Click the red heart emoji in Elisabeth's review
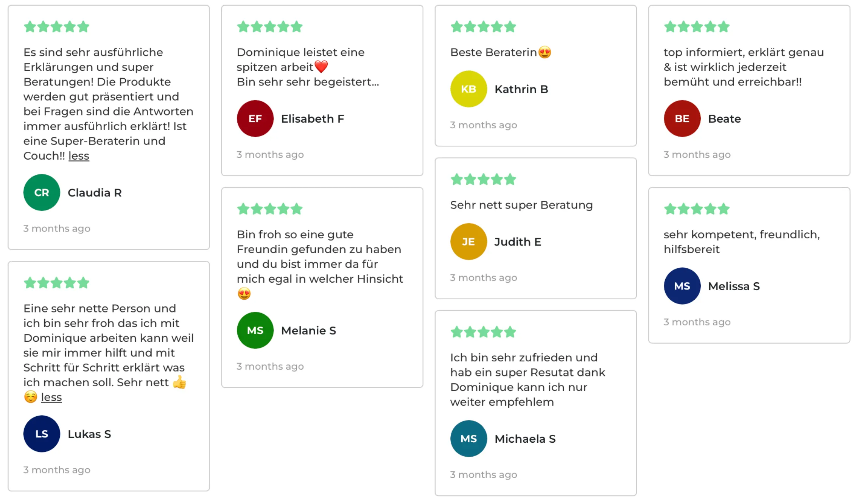 coord(321,67)
